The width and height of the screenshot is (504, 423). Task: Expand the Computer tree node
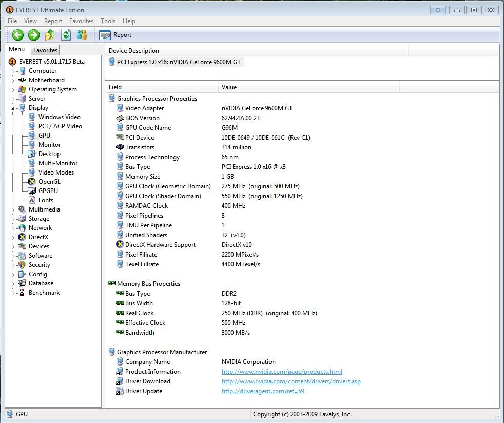click(13, 71)
